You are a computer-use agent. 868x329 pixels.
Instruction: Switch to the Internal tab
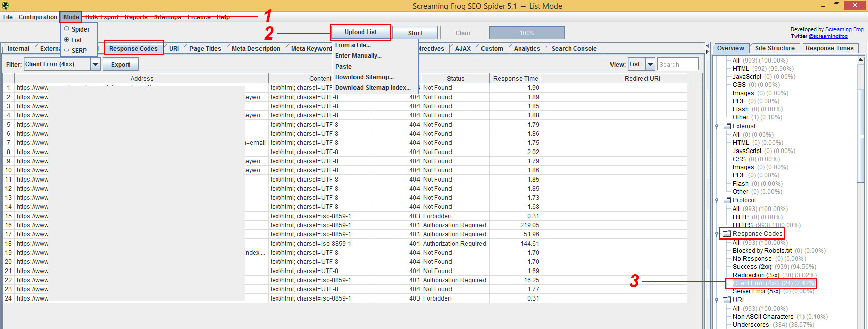[x=18, y=49]
